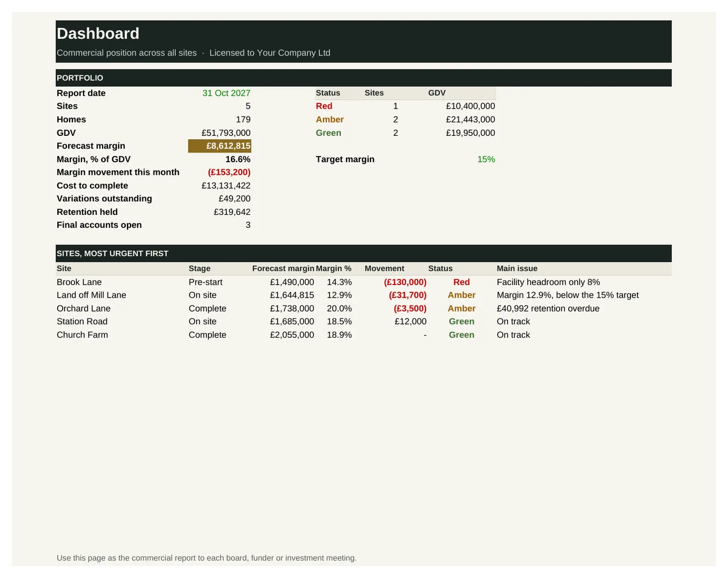This screenshot has width=728, height=578.
Task: Select margin movement value (£153,200)
Action: pos(229,172)
